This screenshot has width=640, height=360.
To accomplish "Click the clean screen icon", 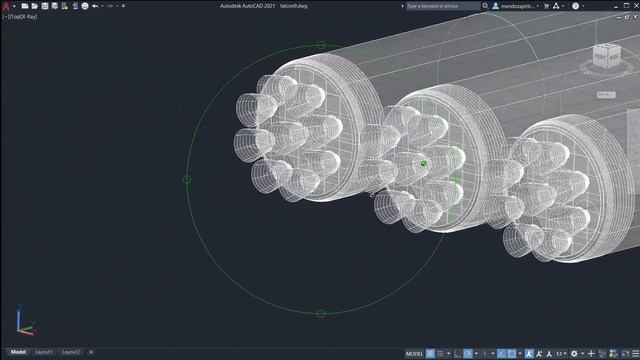I will coord(625,353).
